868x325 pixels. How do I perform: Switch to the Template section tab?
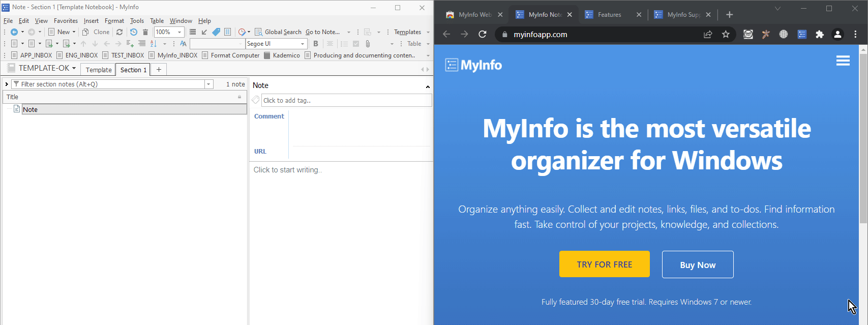tap(99, 70)
